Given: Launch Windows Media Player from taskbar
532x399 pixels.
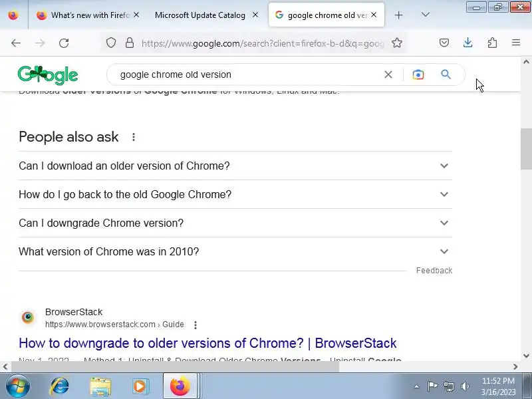Looking at the screenshot, I should (x=140, y=386).
